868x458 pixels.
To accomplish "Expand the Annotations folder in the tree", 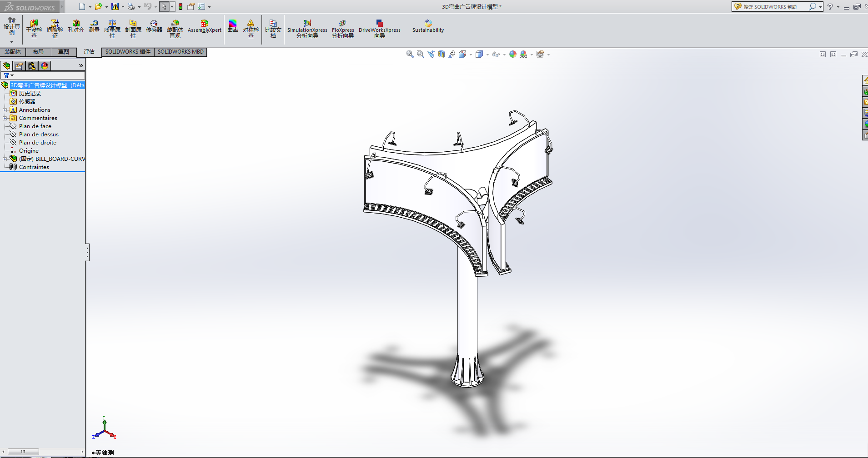I will pos(5,110).
